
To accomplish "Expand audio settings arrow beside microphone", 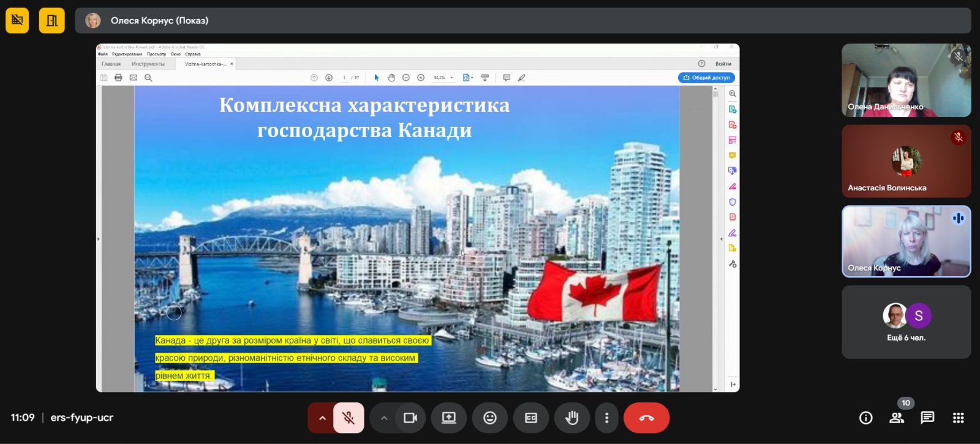I will click(x=322, y=418).
